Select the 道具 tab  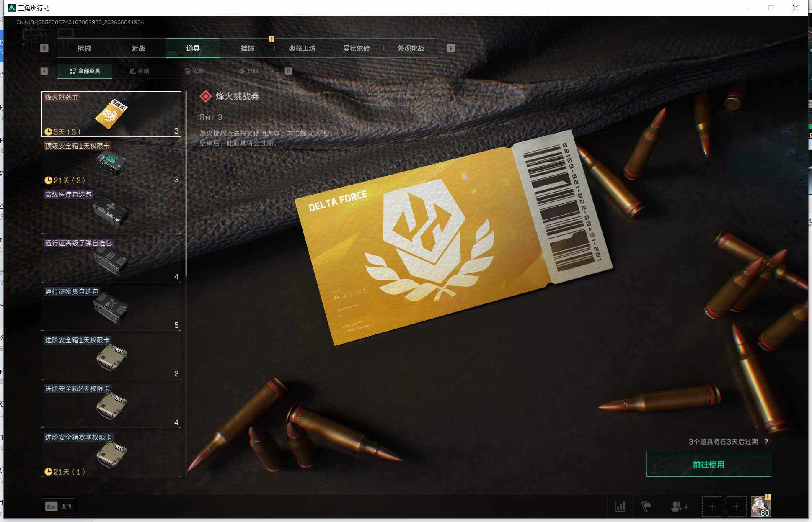point(193,48)
